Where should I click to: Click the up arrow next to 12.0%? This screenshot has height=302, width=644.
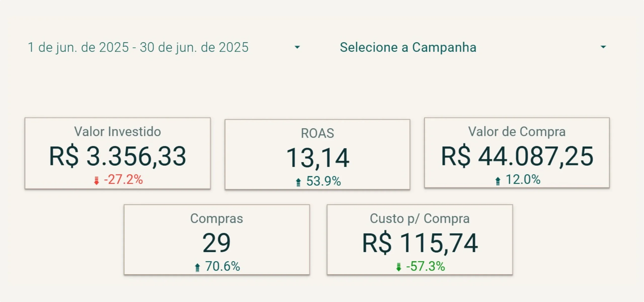pyautogui.click(x=498, y=181)
